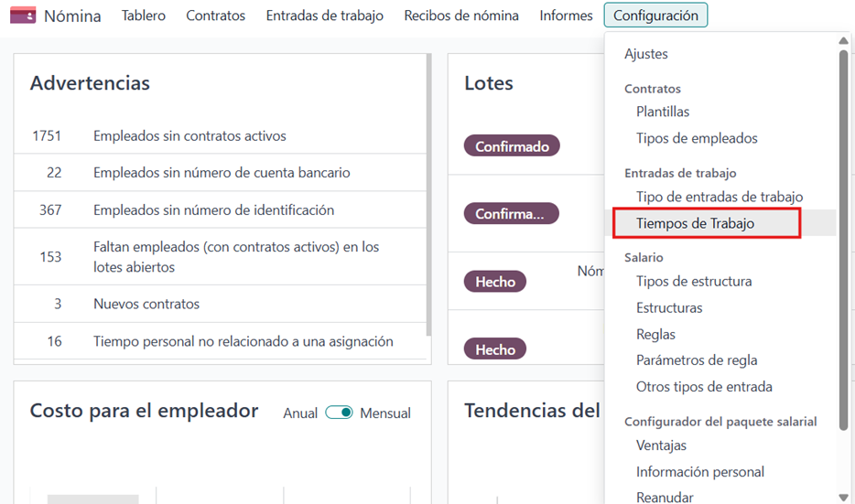Open Empleados sin número de identificación
This screenshot has height=504, width=855.
213,209
